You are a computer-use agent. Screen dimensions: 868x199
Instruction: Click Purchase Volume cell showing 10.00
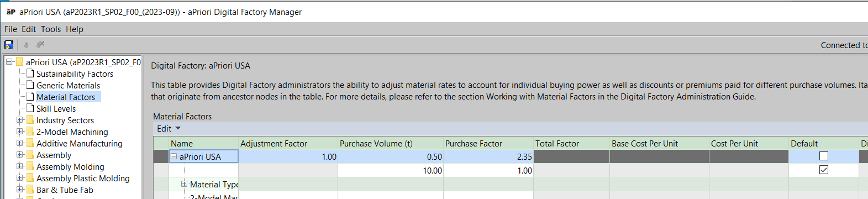(390, 170)
